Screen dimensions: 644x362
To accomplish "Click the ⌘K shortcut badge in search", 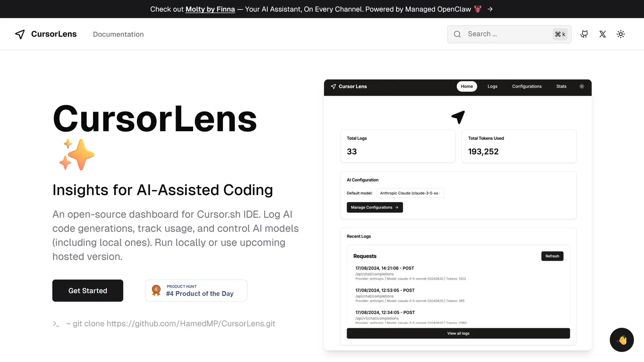I will (x=560, y=34).
